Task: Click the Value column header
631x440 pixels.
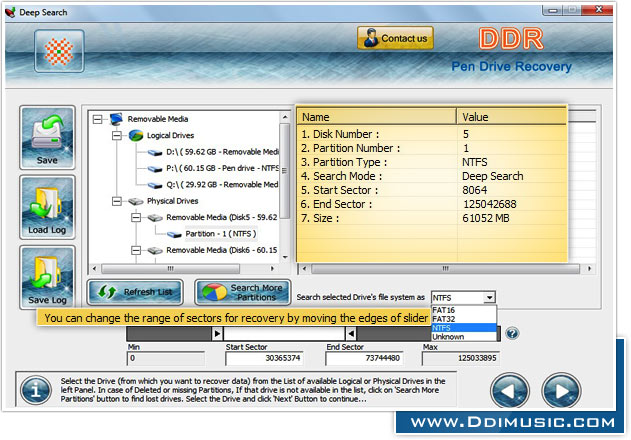Action: click(512, 117)
